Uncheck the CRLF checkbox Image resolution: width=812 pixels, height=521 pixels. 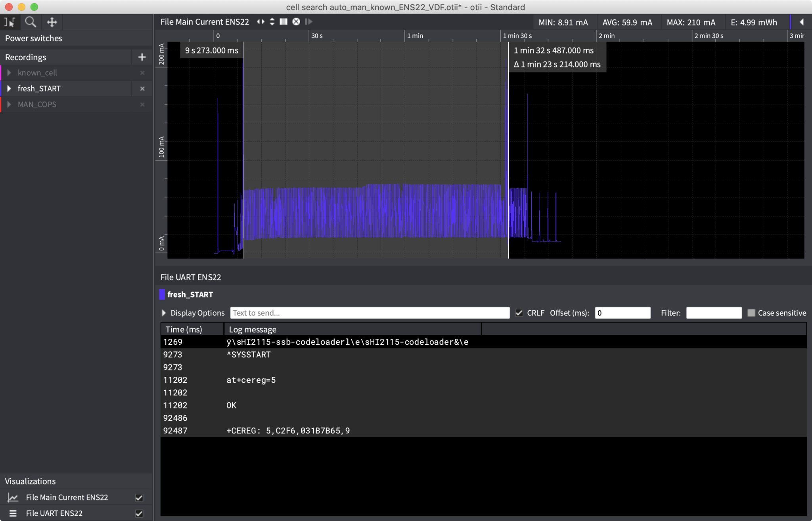click(519, 313)
